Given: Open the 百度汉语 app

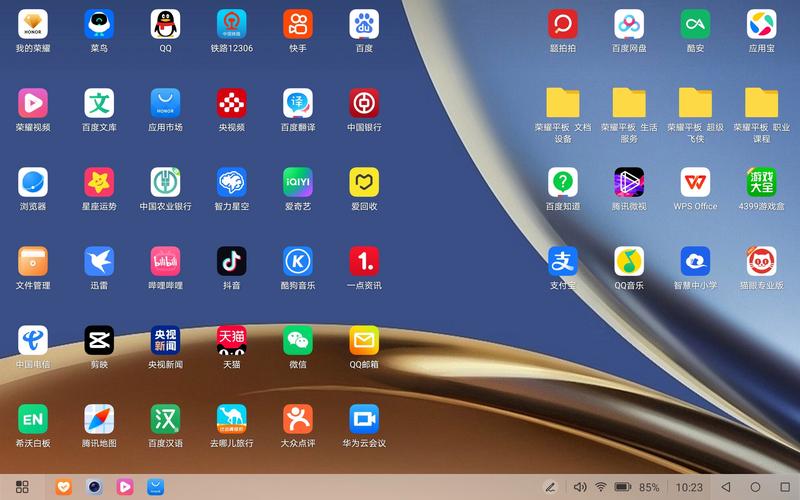Looking at the screenshot, I should tap(165, 419).
